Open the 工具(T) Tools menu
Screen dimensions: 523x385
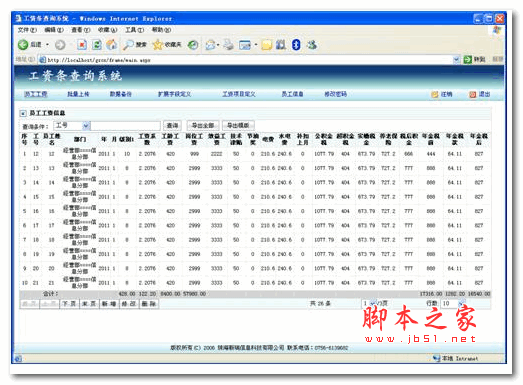(134, 30)
